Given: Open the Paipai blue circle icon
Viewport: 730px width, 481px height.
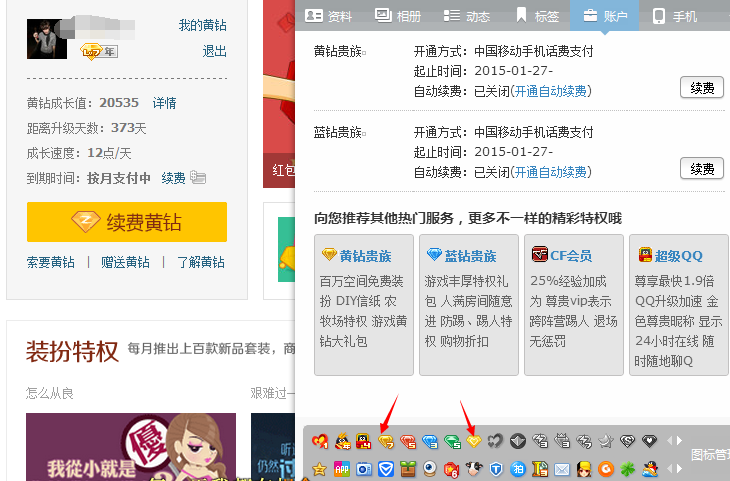Looking at the screenshot, I should pyautogui.click(x=518, y=469).
